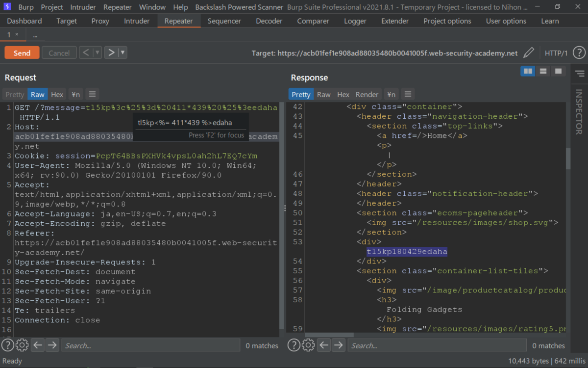This screenshot has width=588, height=368.
Task: Open Response search settings gear icon
Action: click(x=308, y=345)
